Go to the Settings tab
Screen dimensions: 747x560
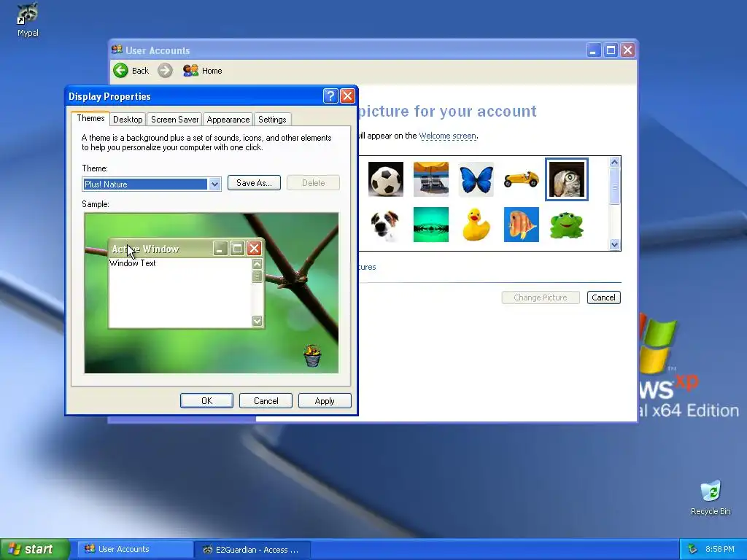272,119
